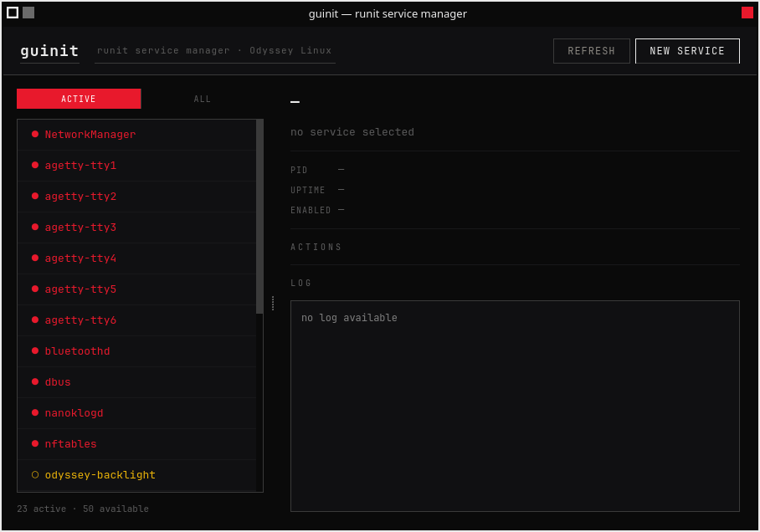The width and height of the screenshot is (760, 532).
Task: Select the agetty-tty3 service row
Action: point(136,228)
